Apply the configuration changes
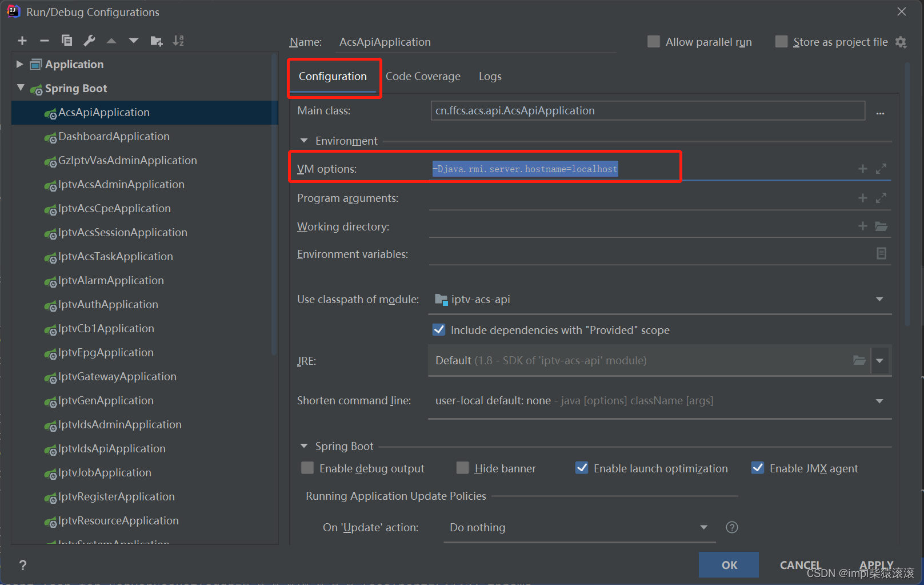Image resolution: width=924 pixels, height=585 pixels. pyautogui.click(x=876, y=564)
